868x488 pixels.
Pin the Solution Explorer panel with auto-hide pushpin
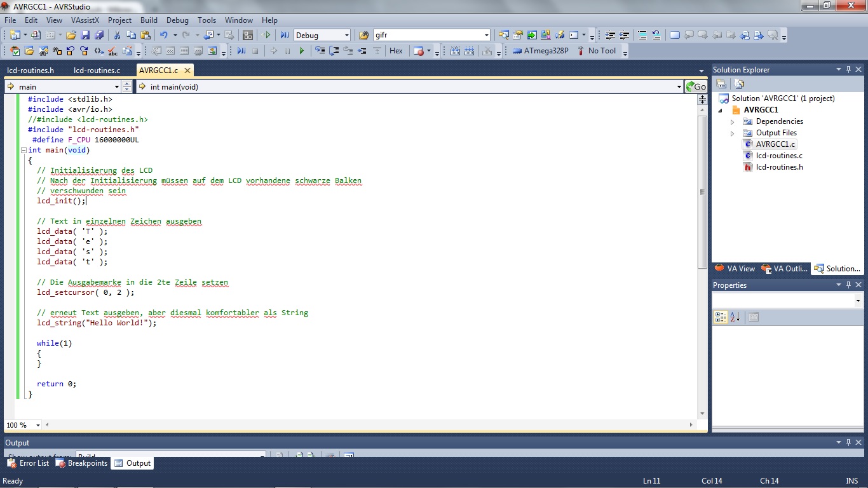(848, 70)
